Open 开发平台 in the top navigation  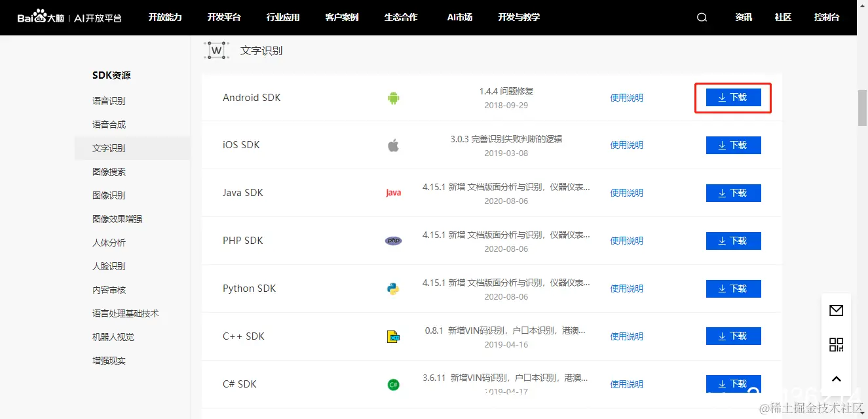click(224, 17)
